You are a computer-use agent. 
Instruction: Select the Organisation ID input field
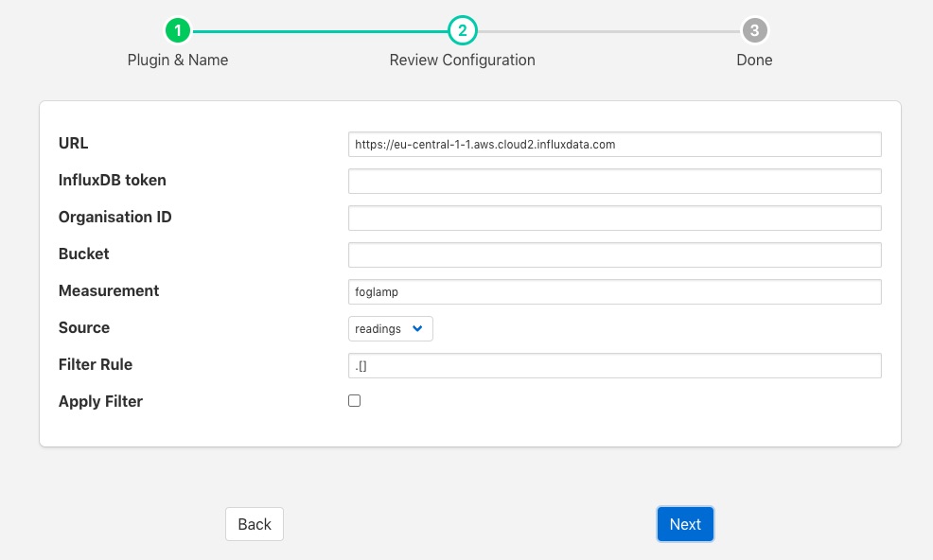[x=615, y=218]
